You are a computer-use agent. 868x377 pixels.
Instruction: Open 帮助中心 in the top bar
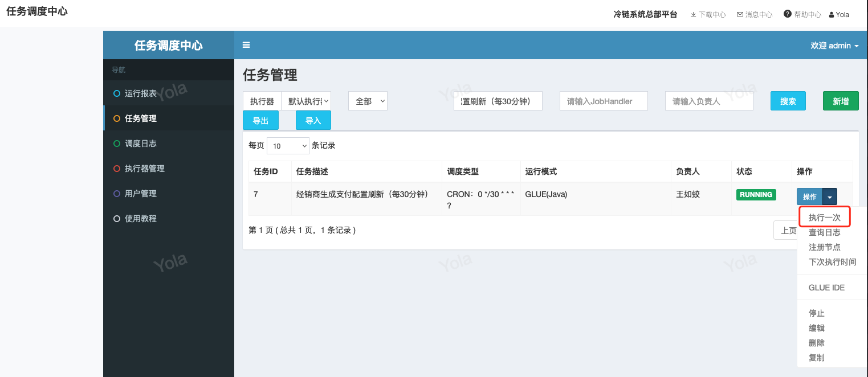pos(802,15)
